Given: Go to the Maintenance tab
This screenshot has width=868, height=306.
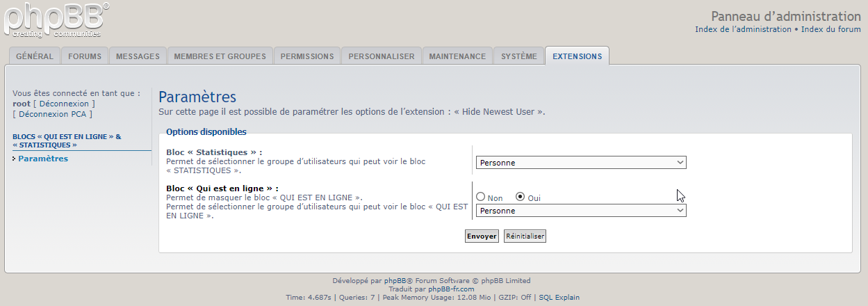Looking at the screenshot, I should (x=457, y=56).
